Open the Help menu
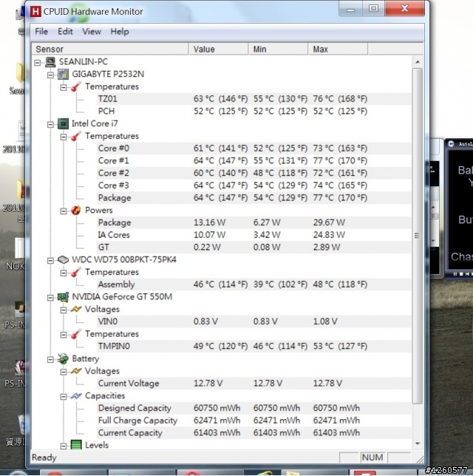Screen dimensions: 473x476 coord(119,32)
